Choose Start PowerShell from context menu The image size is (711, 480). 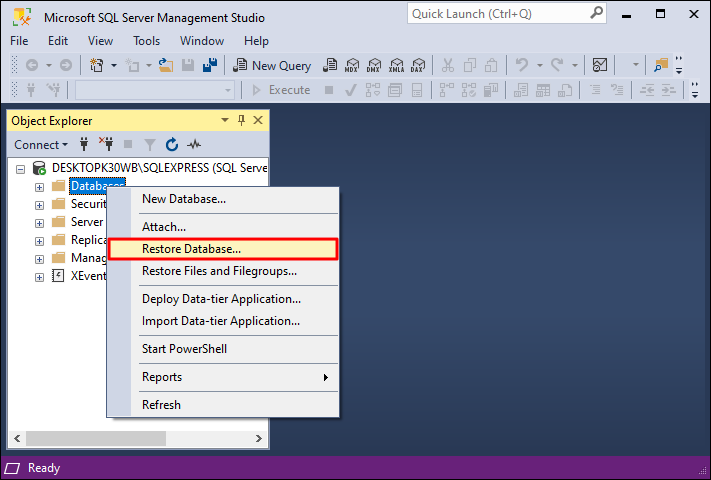(223, 349)
